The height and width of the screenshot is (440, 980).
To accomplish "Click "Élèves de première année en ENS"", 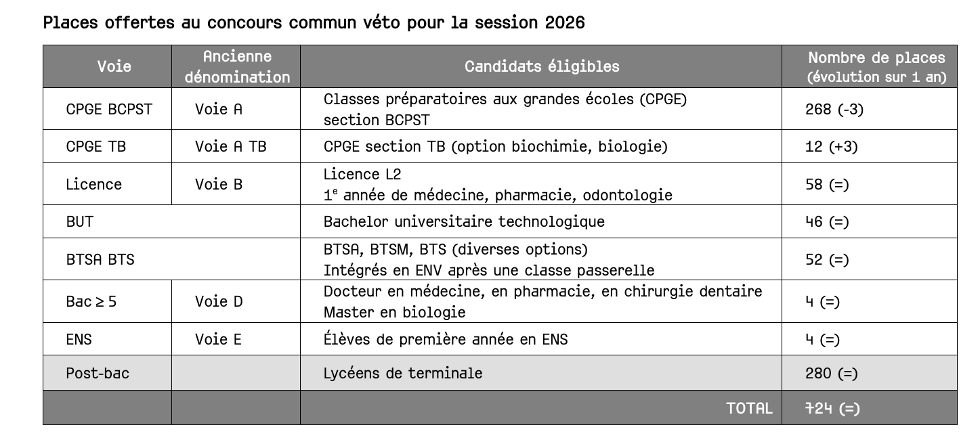I will [446, 340].
